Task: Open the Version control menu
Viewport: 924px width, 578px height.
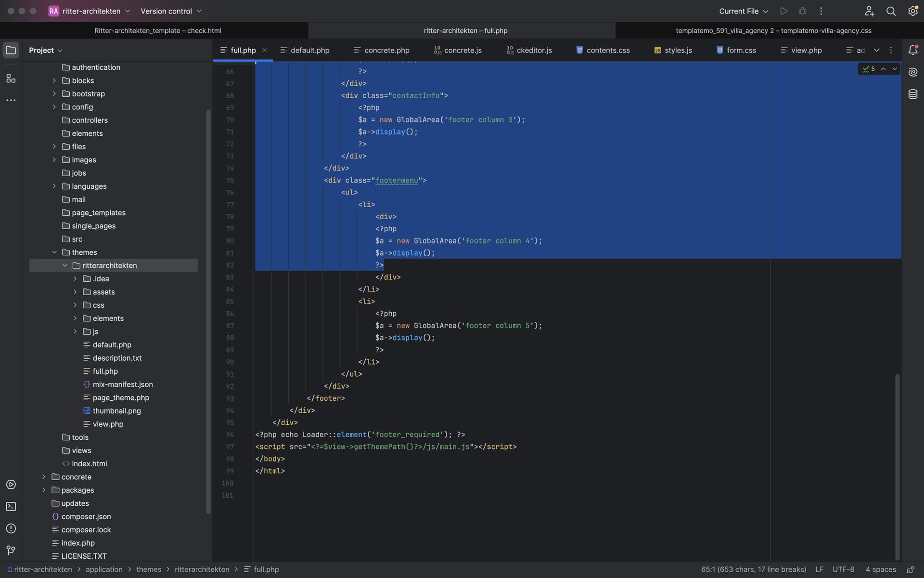Action: point(171,11)
